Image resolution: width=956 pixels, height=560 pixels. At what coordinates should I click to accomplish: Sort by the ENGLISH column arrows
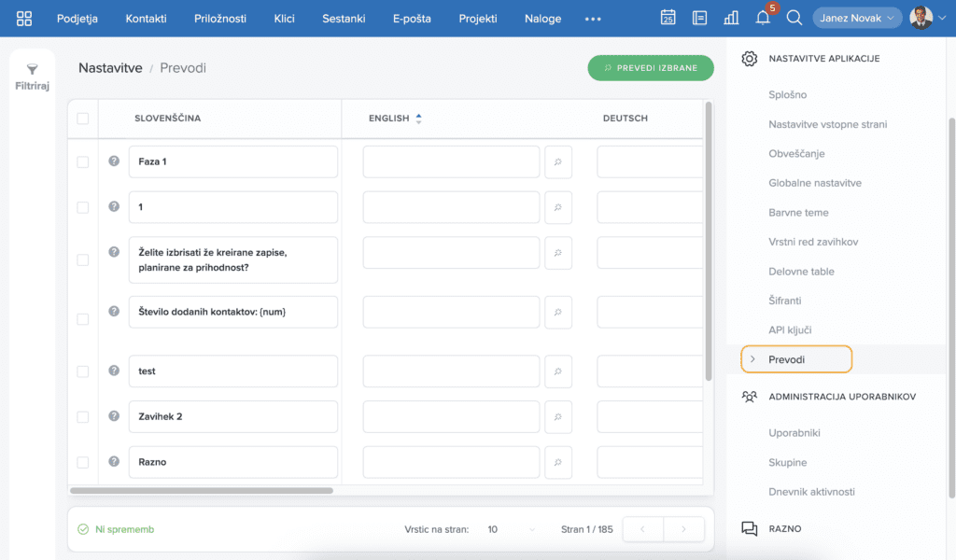click(x=418, y=119)
